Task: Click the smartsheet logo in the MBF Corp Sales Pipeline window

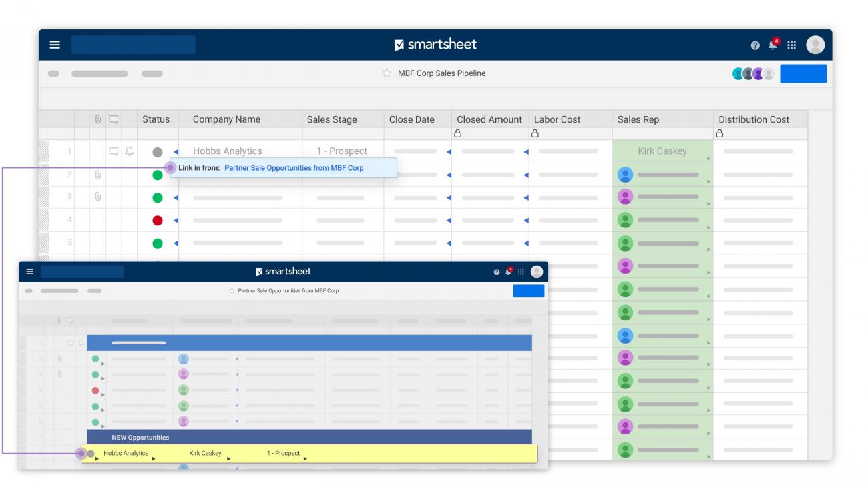Action: [435, 45]
